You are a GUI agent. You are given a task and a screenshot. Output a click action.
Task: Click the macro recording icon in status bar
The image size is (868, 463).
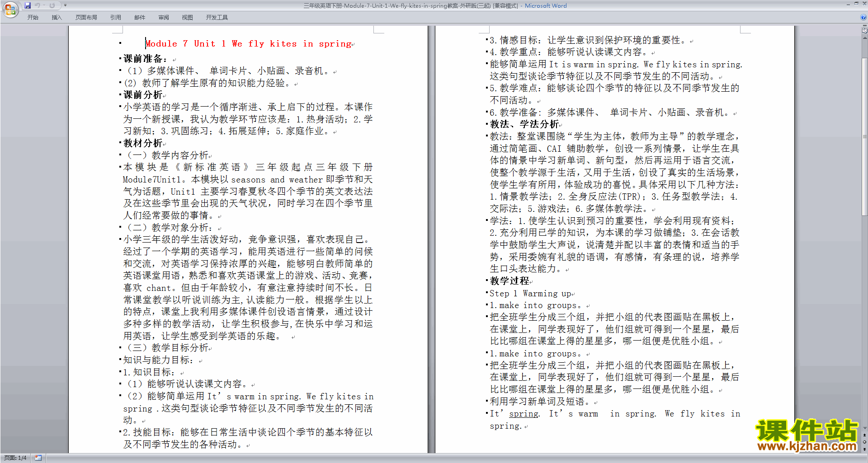[x=38, y=458]
